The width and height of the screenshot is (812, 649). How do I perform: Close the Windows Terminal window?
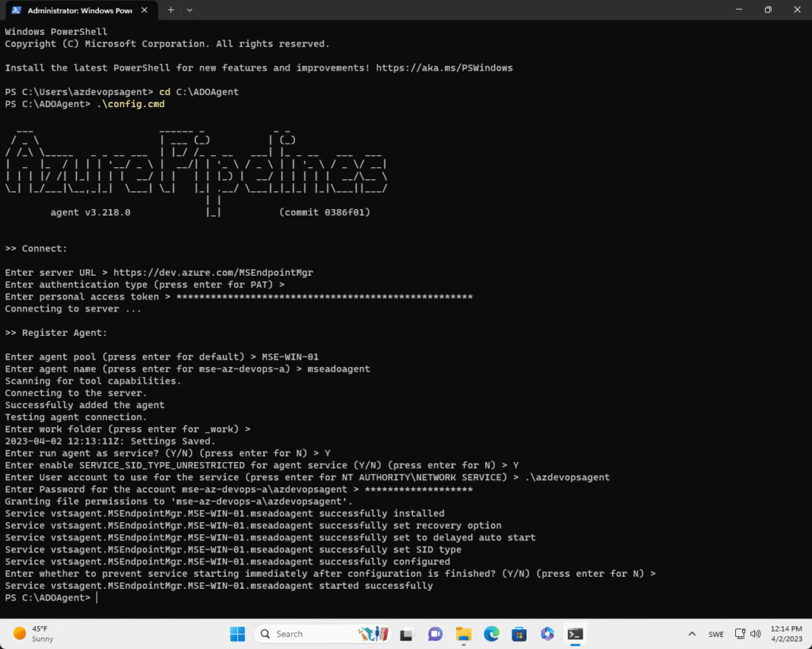pyautogui.click(x=797, y=10)
